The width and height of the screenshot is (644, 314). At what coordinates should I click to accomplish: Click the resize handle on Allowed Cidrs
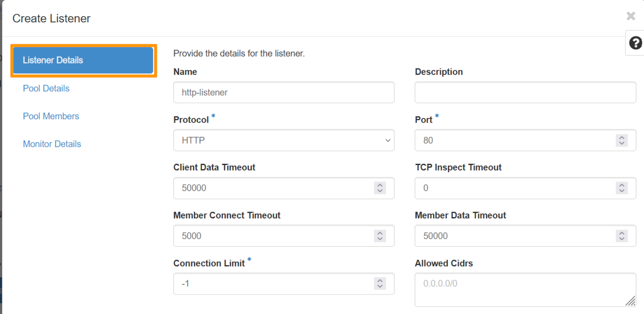click(632, 299)
